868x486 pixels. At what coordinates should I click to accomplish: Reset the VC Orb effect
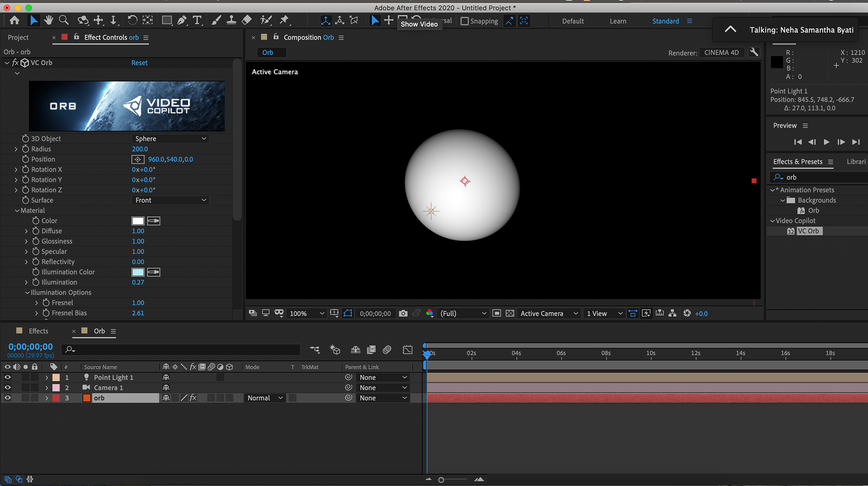pyautogui.click(x=139, y=63)
